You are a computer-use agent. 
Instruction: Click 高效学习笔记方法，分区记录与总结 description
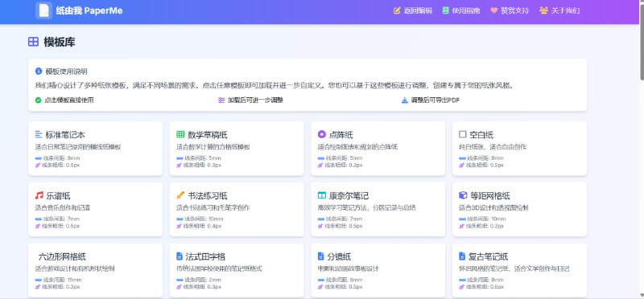click(367, 208)
